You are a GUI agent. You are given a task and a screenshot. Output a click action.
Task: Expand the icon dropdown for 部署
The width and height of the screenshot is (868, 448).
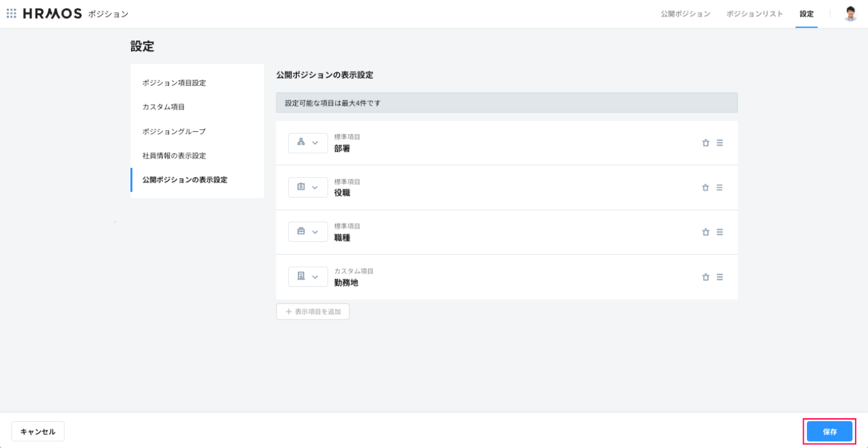(308, 143)
